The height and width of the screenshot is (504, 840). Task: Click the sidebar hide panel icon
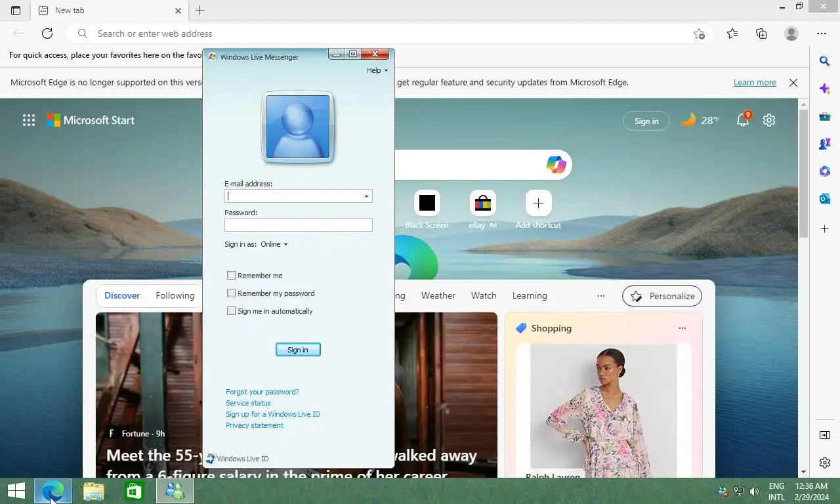825,435
